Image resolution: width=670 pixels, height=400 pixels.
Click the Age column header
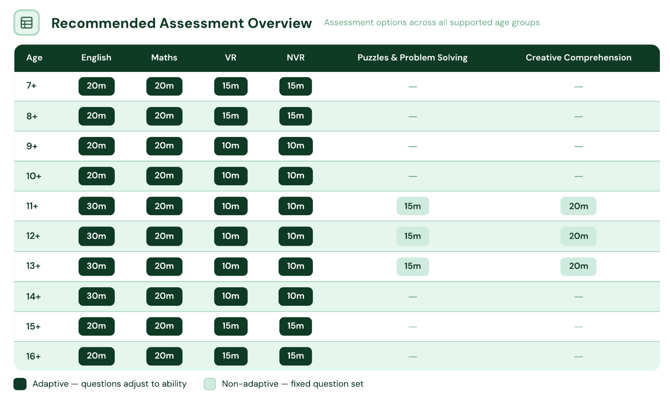34,58
